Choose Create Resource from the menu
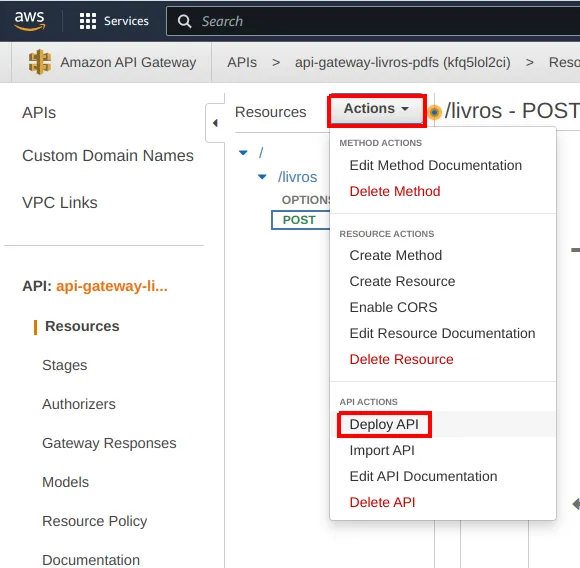 point(402,281)
